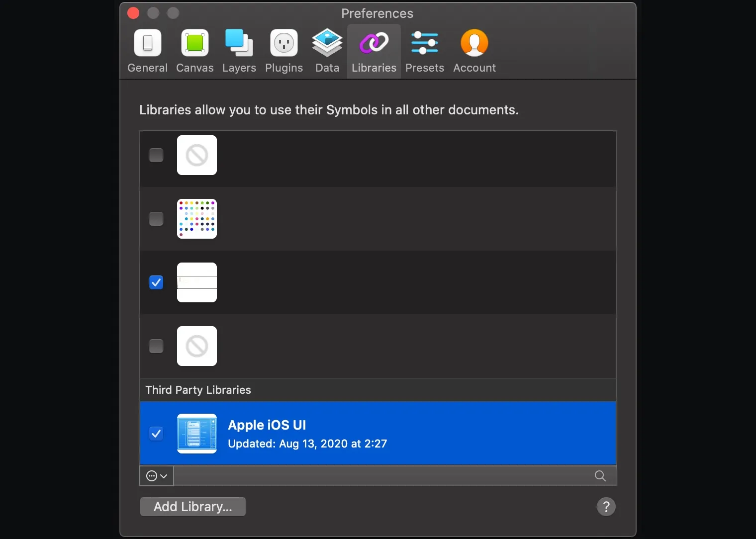
Task: Click the prohibited-sign library thumbnail
Action: [197, 155]
